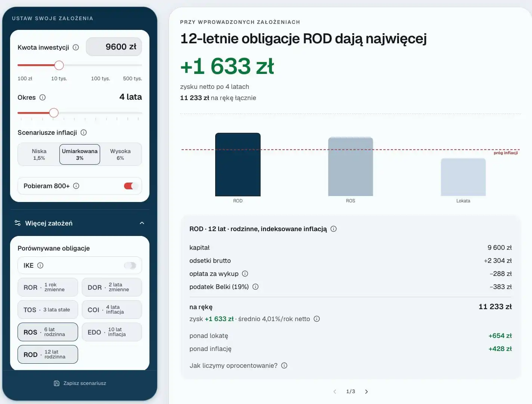Click the +654 zł ponad lokatę value
The height and width of the screenshot is (404, 532).
click(500, 336)
